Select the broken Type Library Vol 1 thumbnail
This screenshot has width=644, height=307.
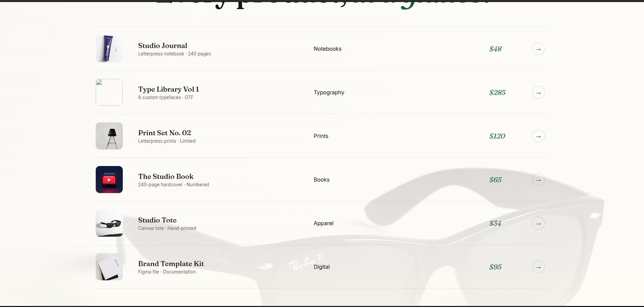coord(109,92)
